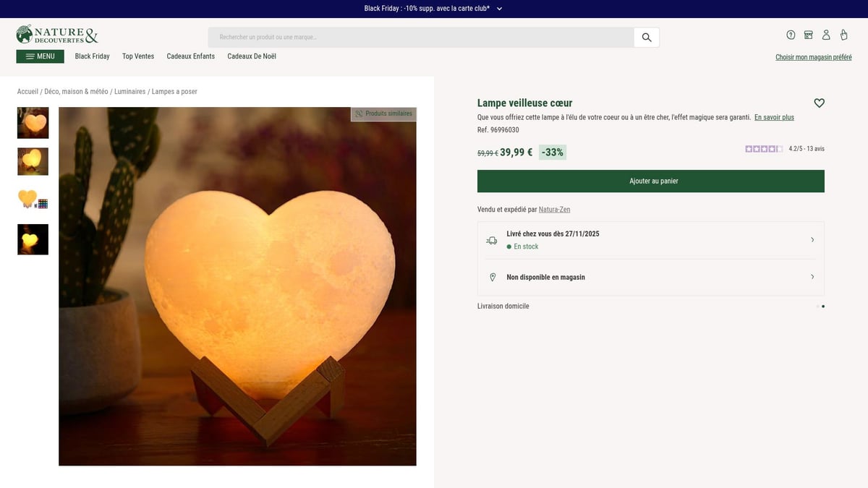Image resolution: width=868 pixels, height=488 pixels.
Task: Click the Nature & Découvertes logo
Action: [56, 34]
